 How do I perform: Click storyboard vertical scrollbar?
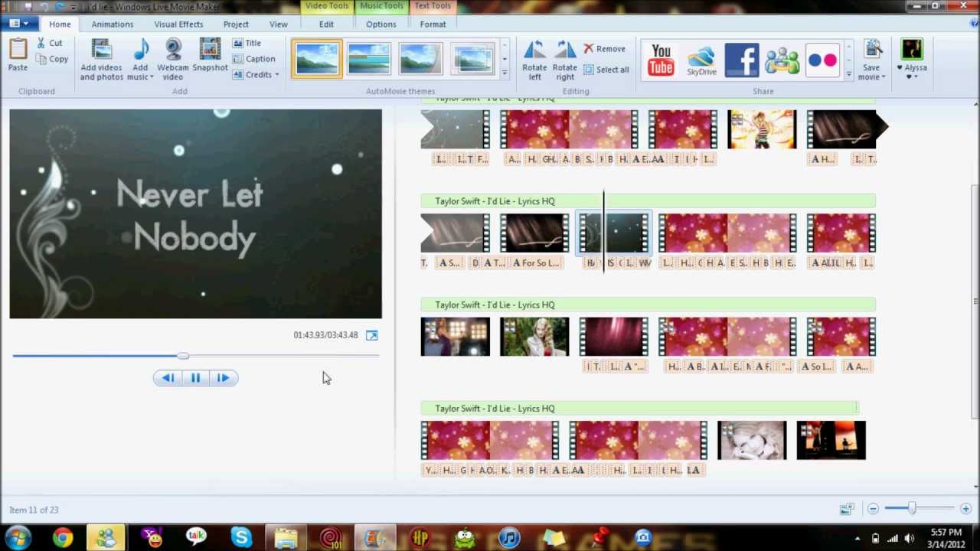click(x=975, y=302)
